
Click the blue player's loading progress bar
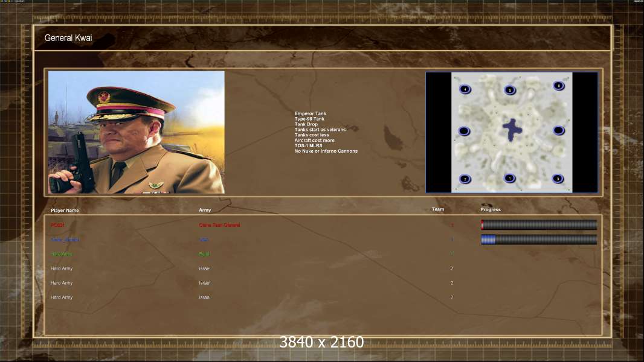click(539, 240)
